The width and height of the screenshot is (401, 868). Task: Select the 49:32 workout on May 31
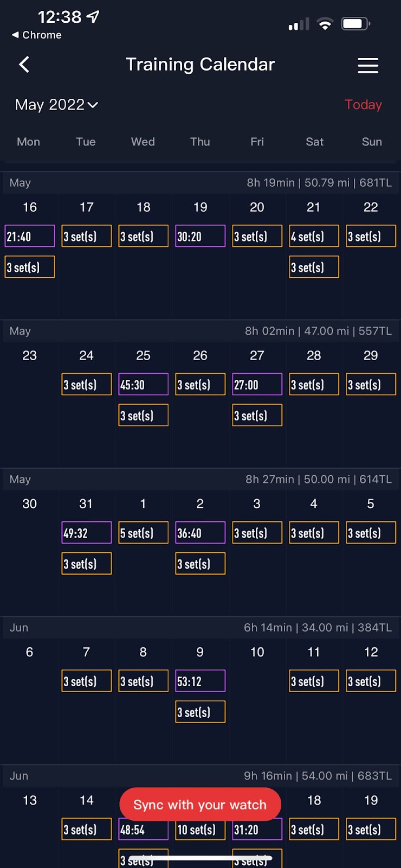87,533
